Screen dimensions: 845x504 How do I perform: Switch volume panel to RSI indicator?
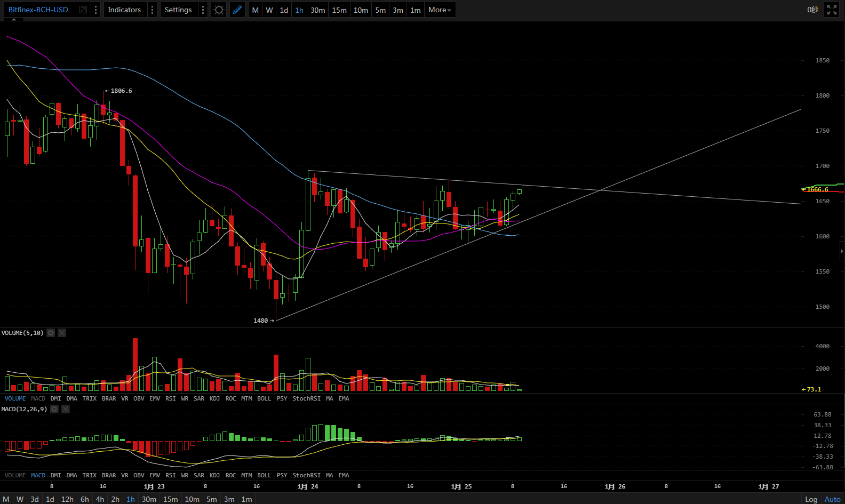tap(171, 398)
